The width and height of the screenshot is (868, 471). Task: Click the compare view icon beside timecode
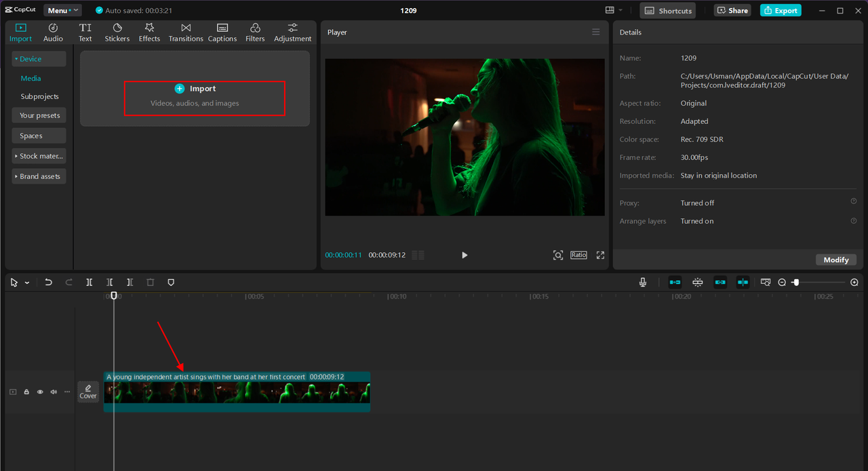pos(418,255)
